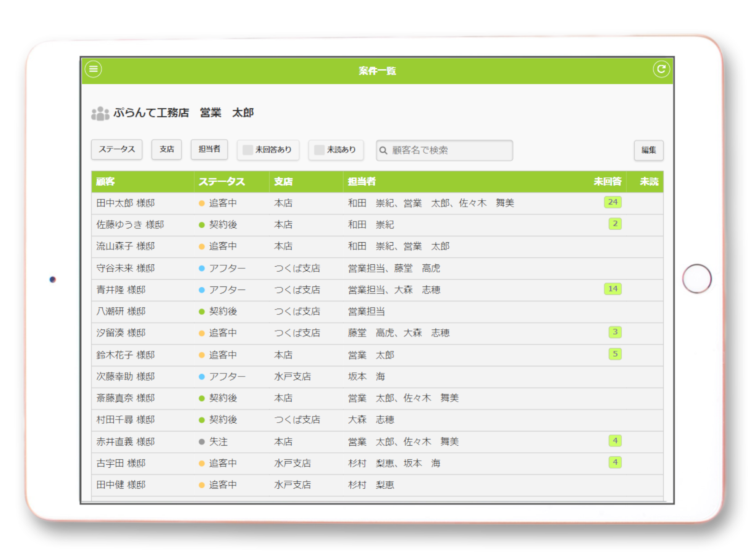
Task: Sort by 未回答 column header
Action: [x=607, y=182]
